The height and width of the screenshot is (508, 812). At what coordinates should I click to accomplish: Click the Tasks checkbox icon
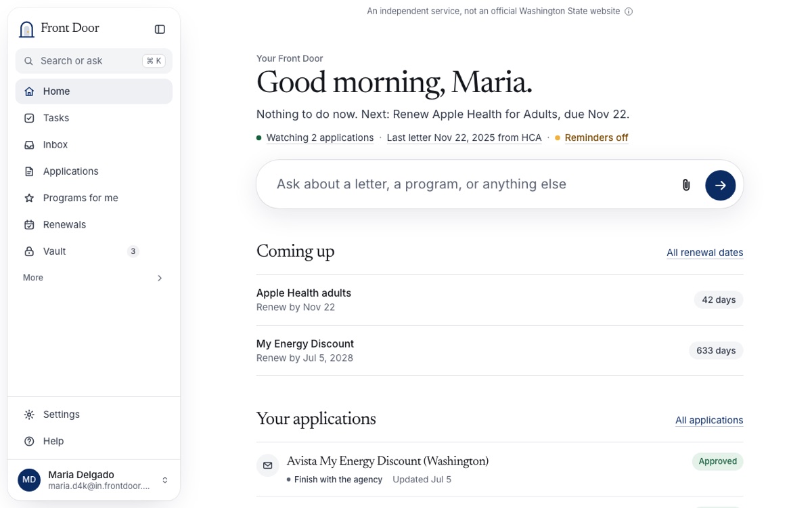[29, 118]
